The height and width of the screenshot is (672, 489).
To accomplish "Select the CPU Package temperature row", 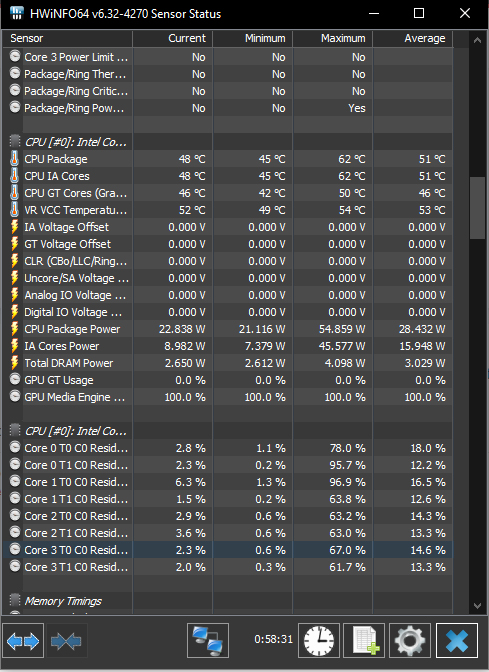I will click(228, 159).
